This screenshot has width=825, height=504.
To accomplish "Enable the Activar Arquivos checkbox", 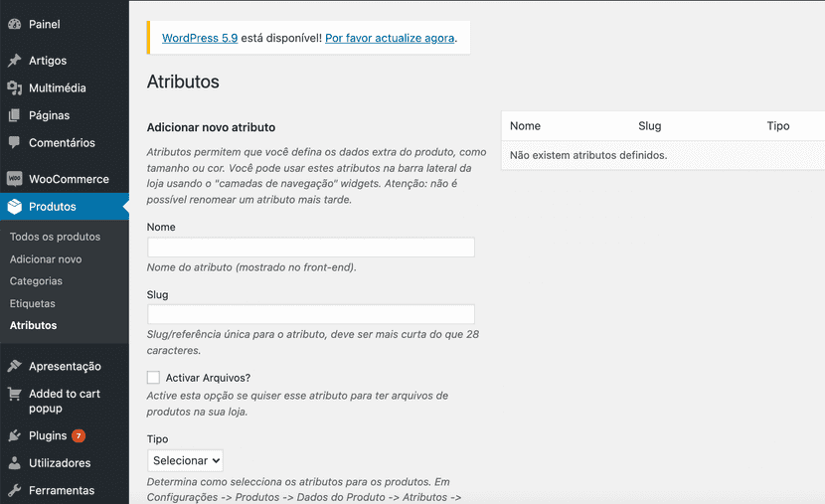I will click(x=153, y=378).
